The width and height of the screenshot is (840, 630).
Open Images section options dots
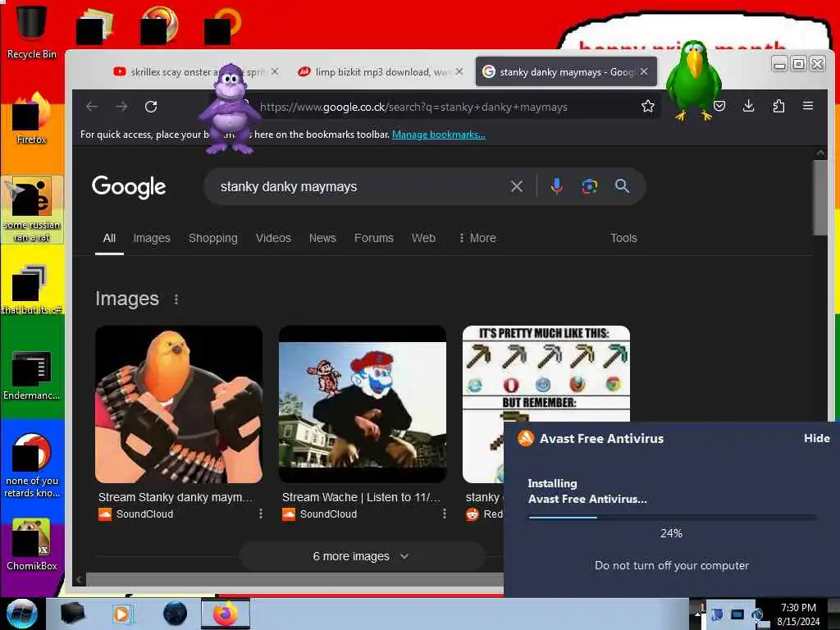click(x=176, y=299)
